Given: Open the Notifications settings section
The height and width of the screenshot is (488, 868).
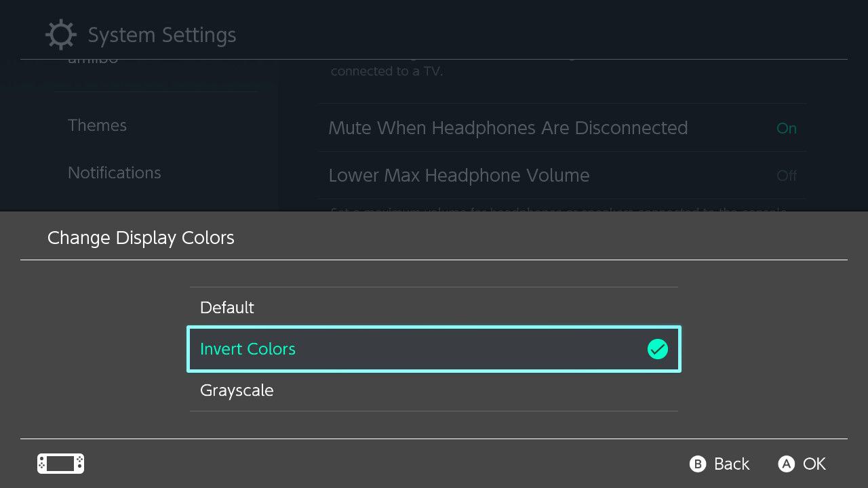Looking at the screenshot, I should [114, 172].
